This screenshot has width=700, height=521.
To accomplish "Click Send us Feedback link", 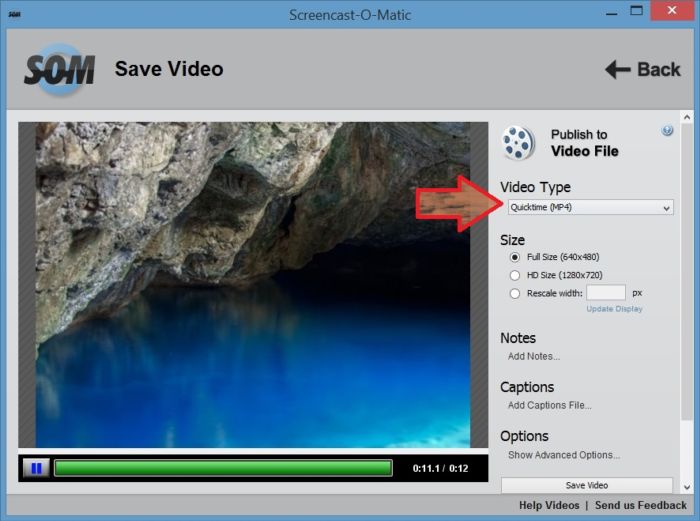I will [641, 505].
